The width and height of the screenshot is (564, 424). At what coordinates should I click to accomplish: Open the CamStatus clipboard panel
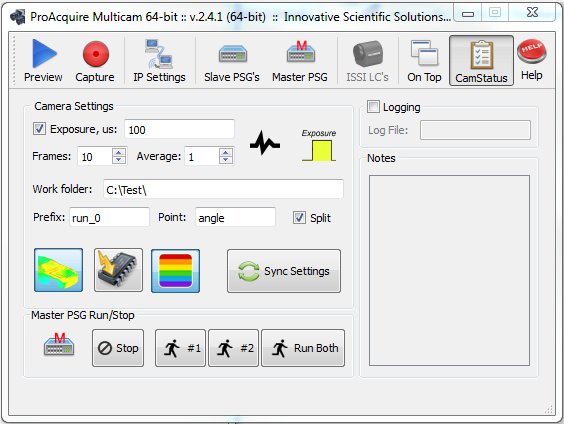click(481, 60)
